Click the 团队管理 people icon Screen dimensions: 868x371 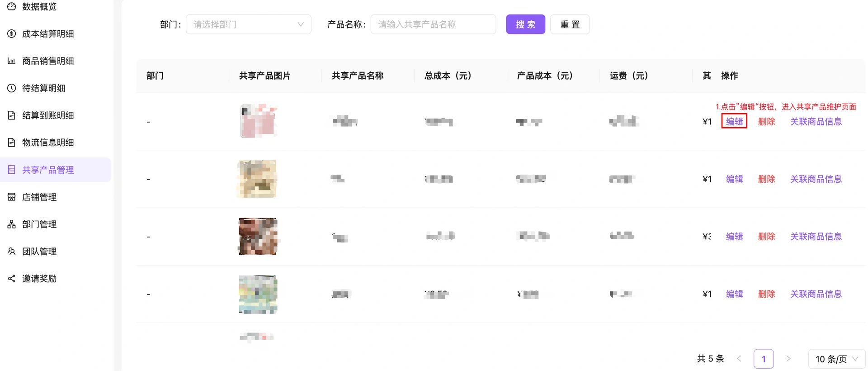[12, 251]
